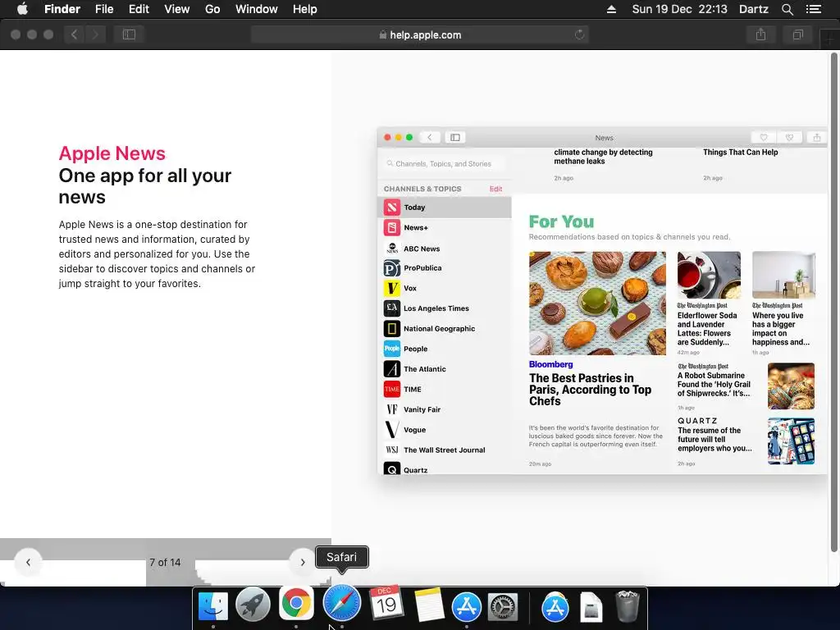Open Launchpad rocket icon in Dock
This screenshot has height=630, width=840.
tap(253, 606)
